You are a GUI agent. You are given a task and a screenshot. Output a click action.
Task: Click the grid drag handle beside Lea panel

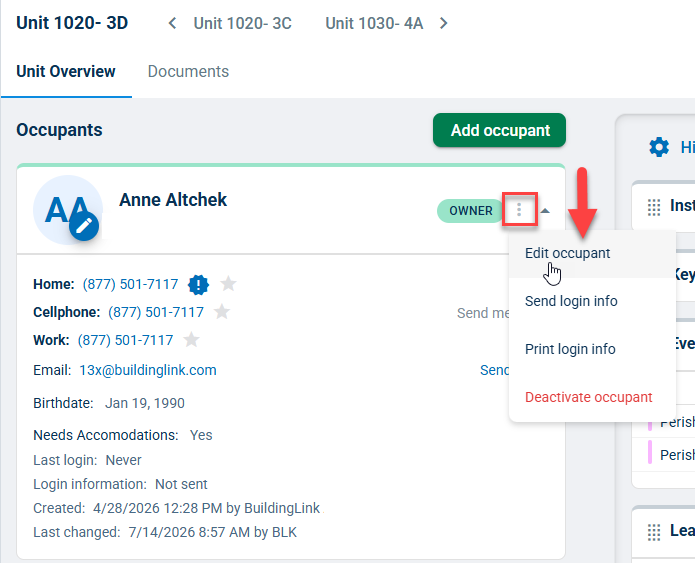click(x=654, y=532)
